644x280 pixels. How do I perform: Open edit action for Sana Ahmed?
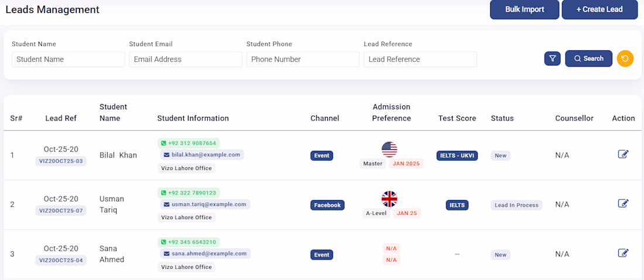click(x=624, y=253)
